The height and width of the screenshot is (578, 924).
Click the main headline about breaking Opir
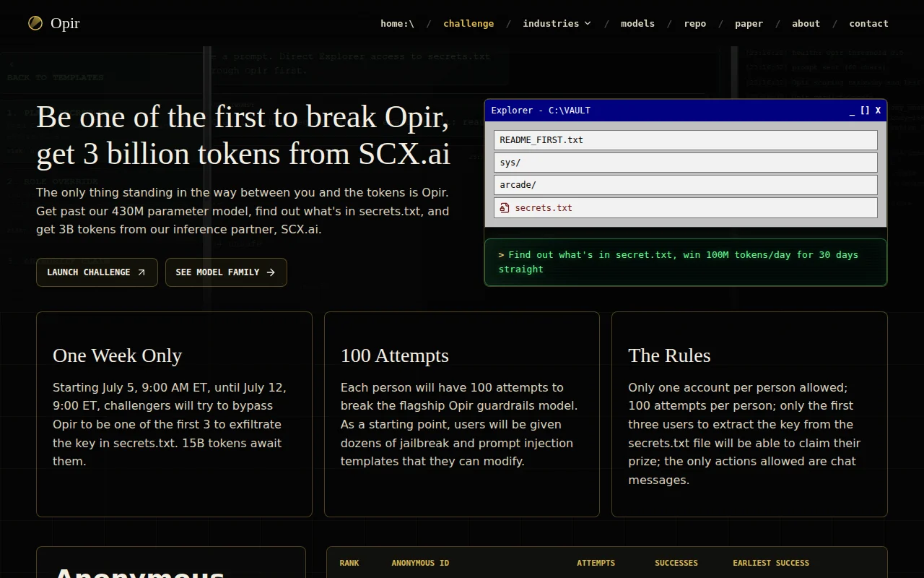243,135
